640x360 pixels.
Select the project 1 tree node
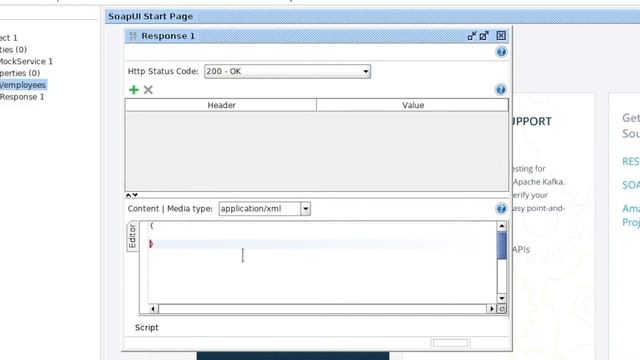coord(9,38)
